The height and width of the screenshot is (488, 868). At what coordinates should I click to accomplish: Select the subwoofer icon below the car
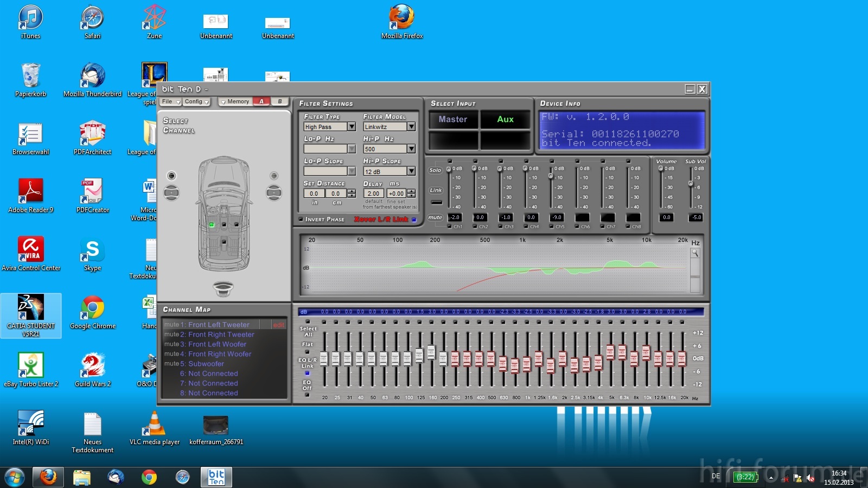point(223,288)
